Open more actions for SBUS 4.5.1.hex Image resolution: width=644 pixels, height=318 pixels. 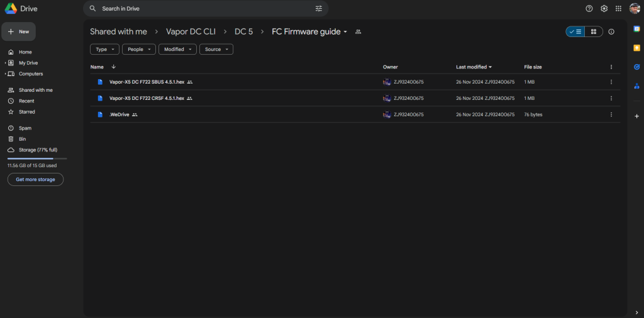pyautogui.click(x=611, y=82)
